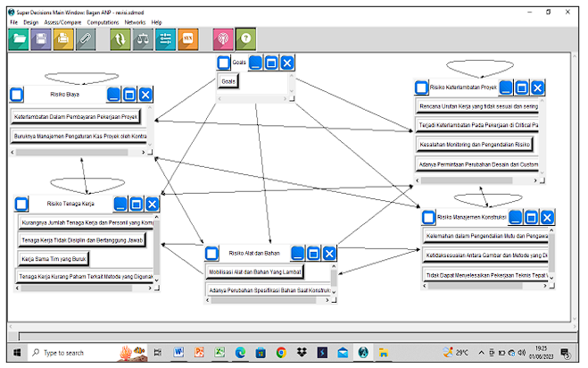Click Risiko Tenaga Kerja vertical scrollbar
Image resolution: width=588 pixels, height=368 pixels.
coord(157,247)
